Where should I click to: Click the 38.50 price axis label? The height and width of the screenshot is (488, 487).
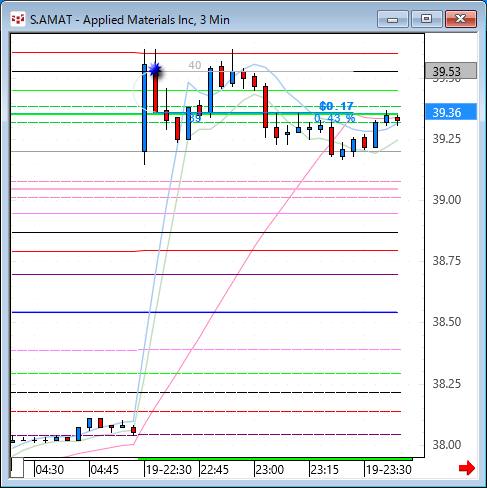click(447, 322)
